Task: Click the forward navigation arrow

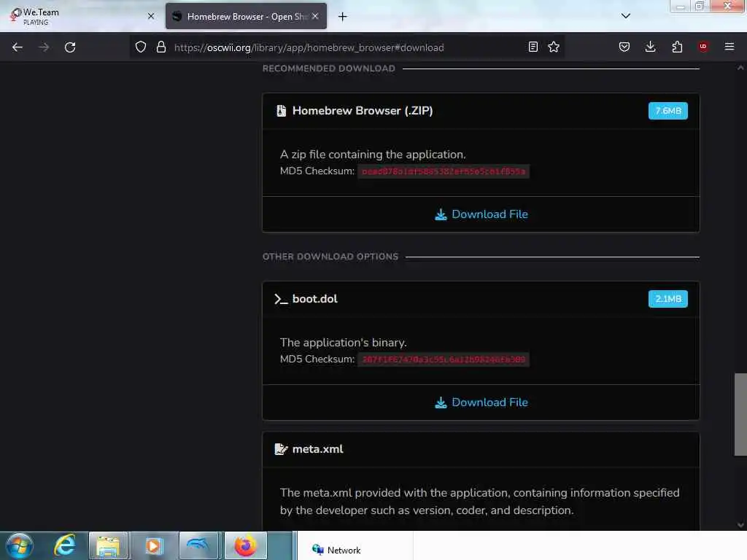Action: pyautogui.click(x=44, y=47)
